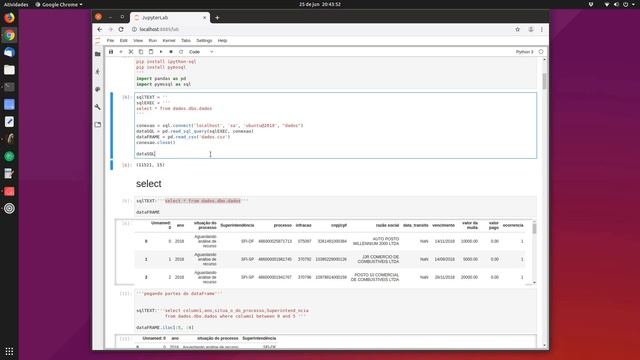Open the Tabs menu
The width and height of the screenshot is (640, 360).
pos(186,41)
